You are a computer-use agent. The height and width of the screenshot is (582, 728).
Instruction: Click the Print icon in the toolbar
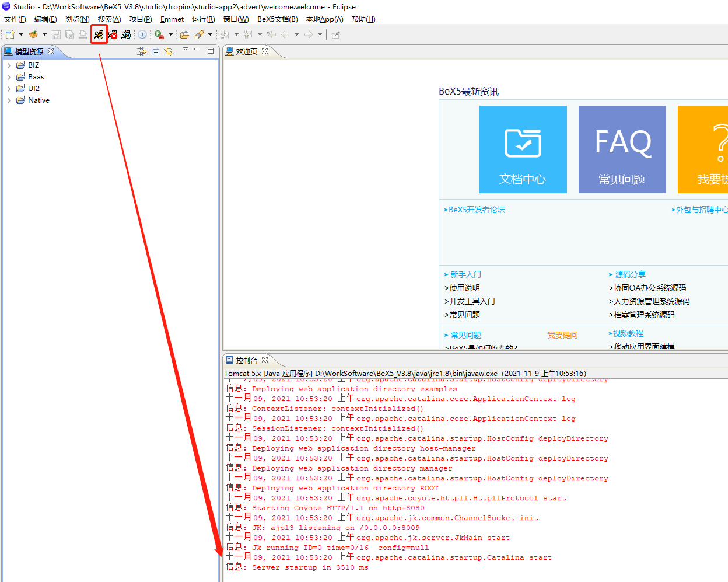[83, 34]
